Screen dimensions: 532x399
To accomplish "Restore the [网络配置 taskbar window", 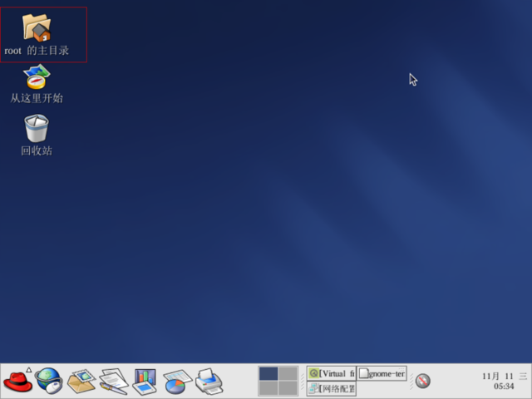I will coord(332,388).
